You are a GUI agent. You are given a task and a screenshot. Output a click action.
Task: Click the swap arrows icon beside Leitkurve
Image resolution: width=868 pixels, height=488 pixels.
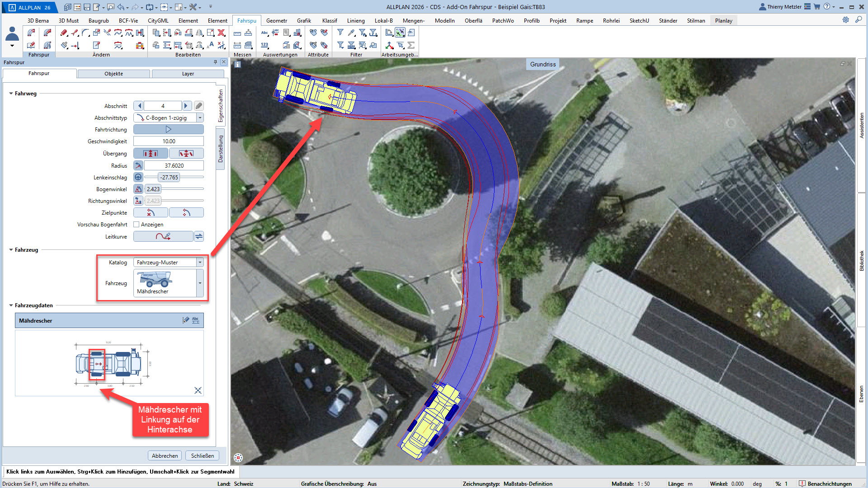[x=199, y=236]
